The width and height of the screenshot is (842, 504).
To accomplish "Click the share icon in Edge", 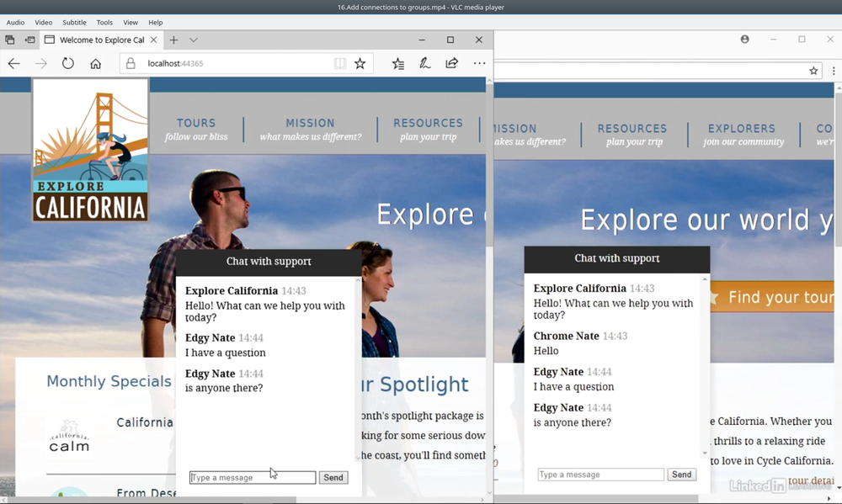I will pos(451,63).
